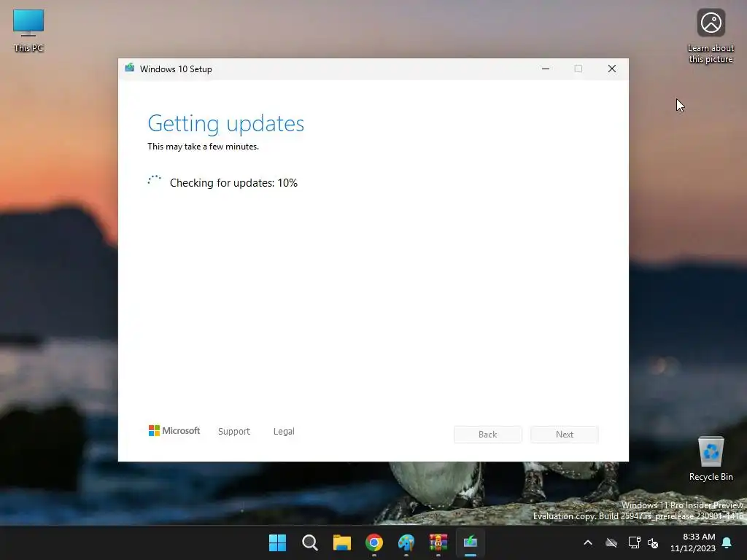The height and width of the screenshot is (560, 747).
Task: Open the Legal link
Action: 284,431
